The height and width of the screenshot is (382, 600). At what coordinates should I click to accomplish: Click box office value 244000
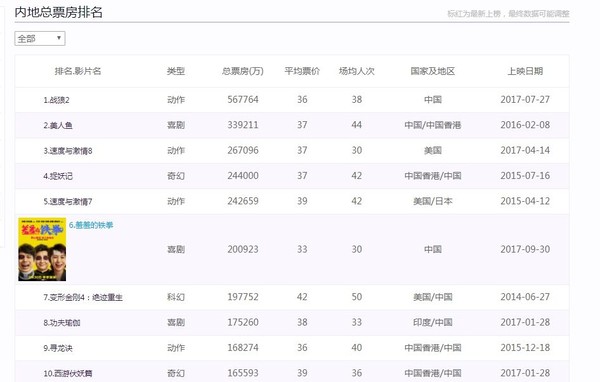tap(243, 176)
